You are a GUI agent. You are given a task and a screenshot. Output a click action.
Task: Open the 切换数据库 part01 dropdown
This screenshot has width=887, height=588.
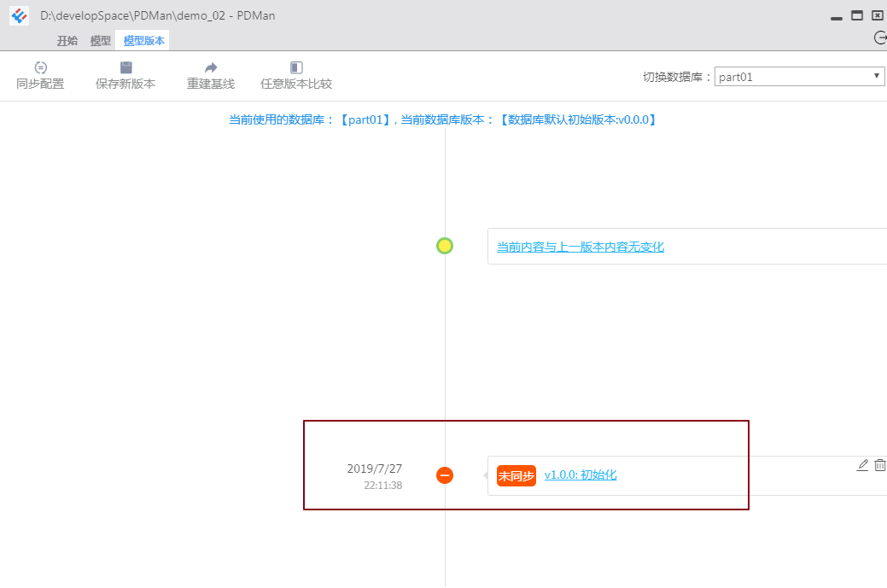point(799,76)
